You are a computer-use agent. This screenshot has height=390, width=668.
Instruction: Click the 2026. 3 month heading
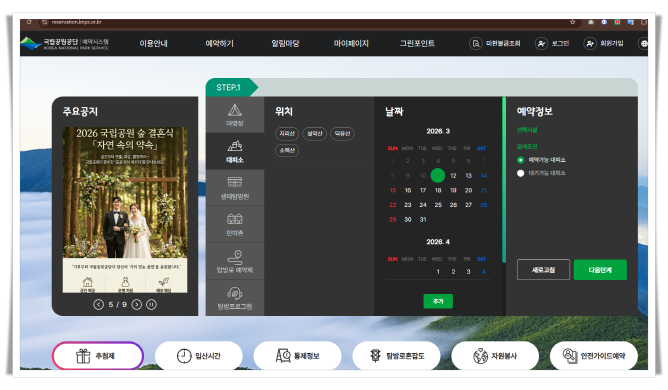pos(438,131)
